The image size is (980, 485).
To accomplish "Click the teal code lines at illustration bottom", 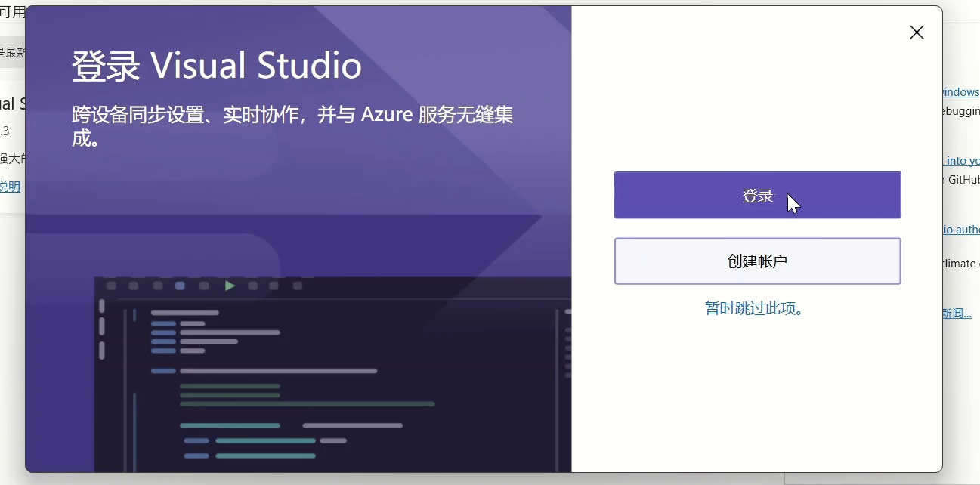I will pos(264,440).
